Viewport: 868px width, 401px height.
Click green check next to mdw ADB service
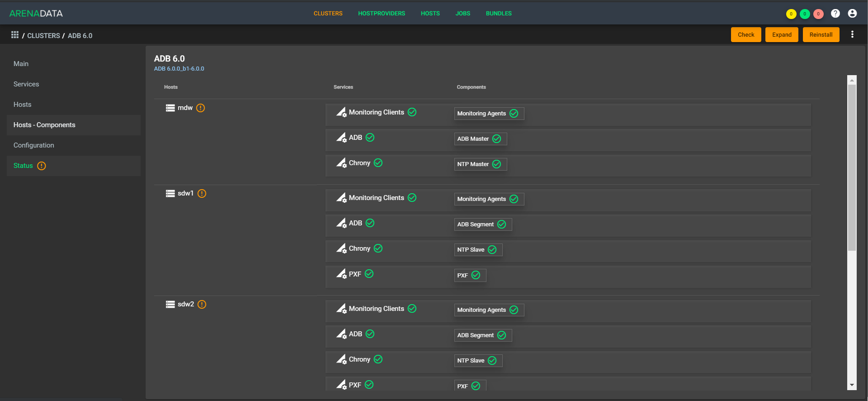tap(370, 137)
